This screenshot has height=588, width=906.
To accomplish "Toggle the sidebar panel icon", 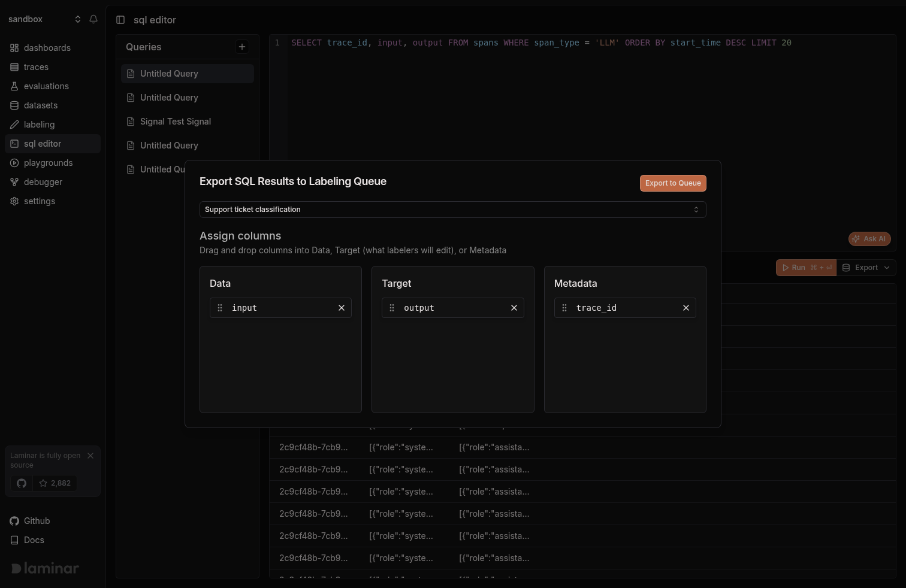I will click(120, 20).
